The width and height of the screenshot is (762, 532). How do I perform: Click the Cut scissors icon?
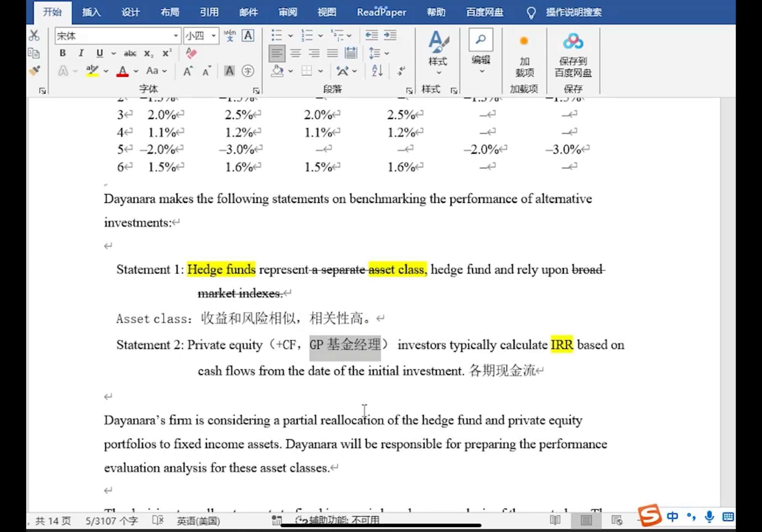(x=34, y=35)
